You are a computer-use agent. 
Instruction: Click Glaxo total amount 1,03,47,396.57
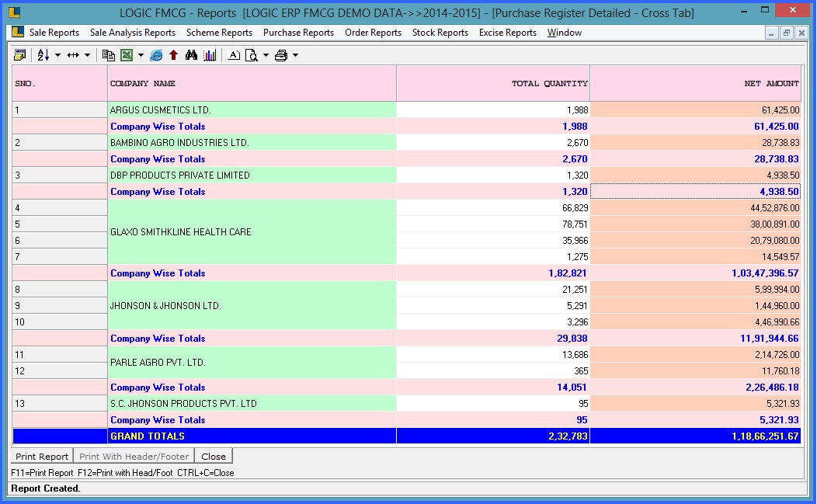pyautogui.click(x=696, y=273)
